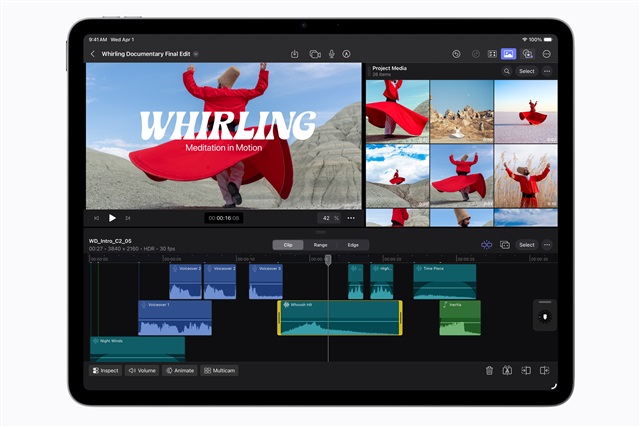Open the Project Media more options menu
Screen dimensions: 640x427
(x=547, y=72)
